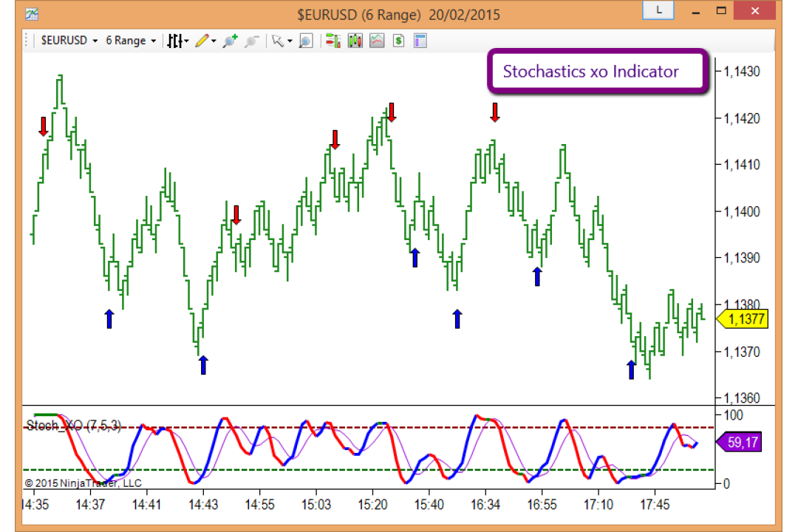Click the Stochastics xo Indicator label box

tap(598, 72)
